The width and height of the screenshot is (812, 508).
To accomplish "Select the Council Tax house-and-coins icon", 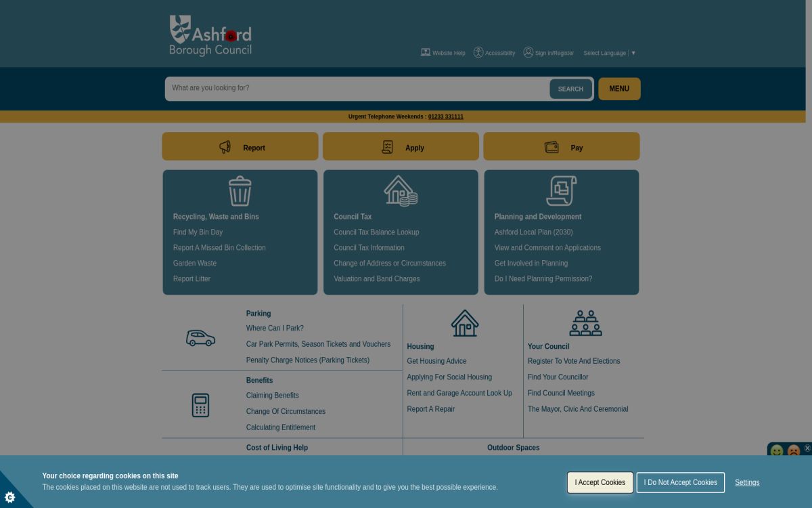I will pyautogui.click(x=400, y=190).
